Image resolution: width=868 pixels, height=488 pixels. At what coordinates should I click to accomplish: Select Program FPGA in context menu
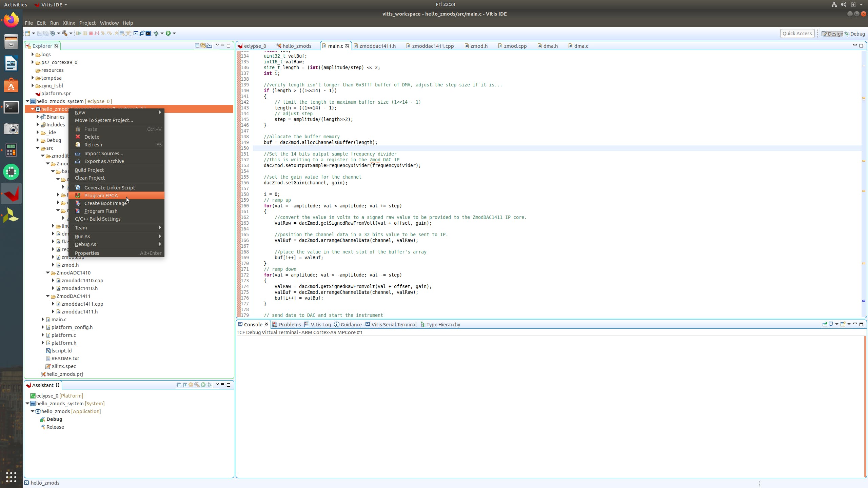[116, 195]
